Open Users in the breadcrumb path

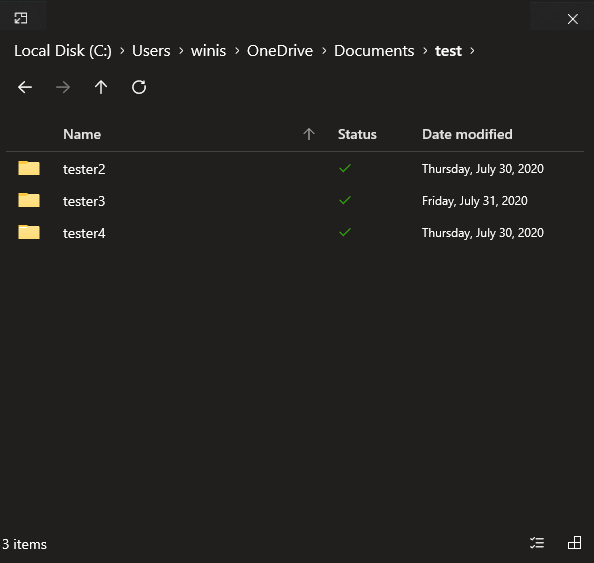pyautogui.click(x=151, y=51)
